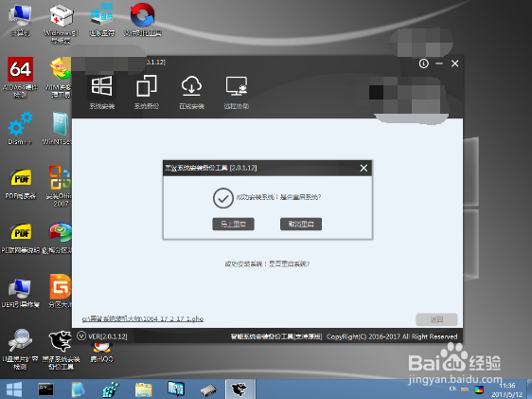This screenshot has height=399, width=532.
Task: Open the PDF阅读器 reader icon
Action: [x=21, y=183]
